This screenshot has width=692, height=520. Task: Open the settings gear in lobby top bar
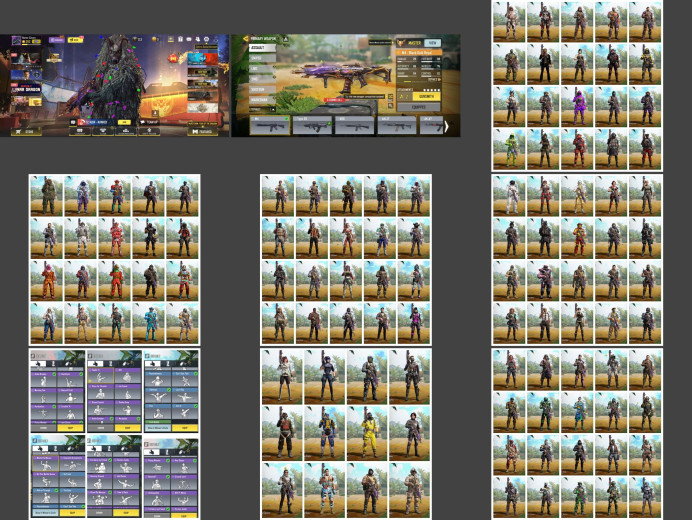[x=206, y=39]
